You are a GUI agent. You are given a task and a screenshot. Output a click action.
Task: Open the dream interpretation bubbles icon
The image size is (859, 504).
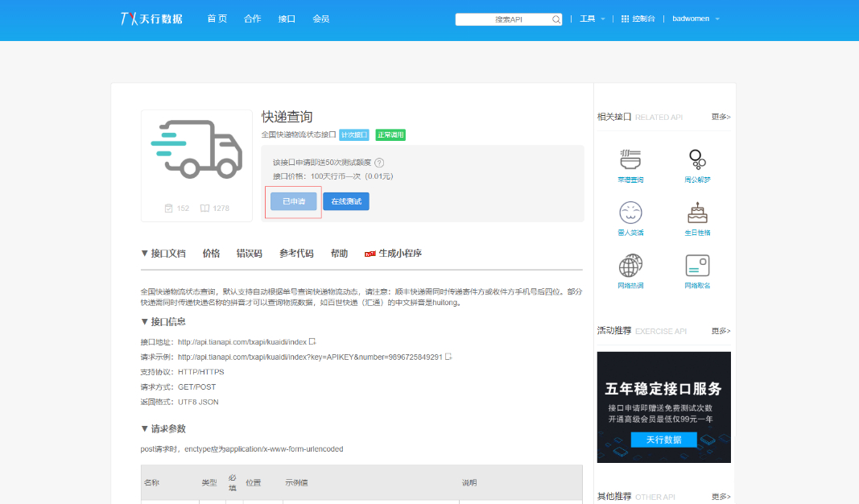[697, 159]
